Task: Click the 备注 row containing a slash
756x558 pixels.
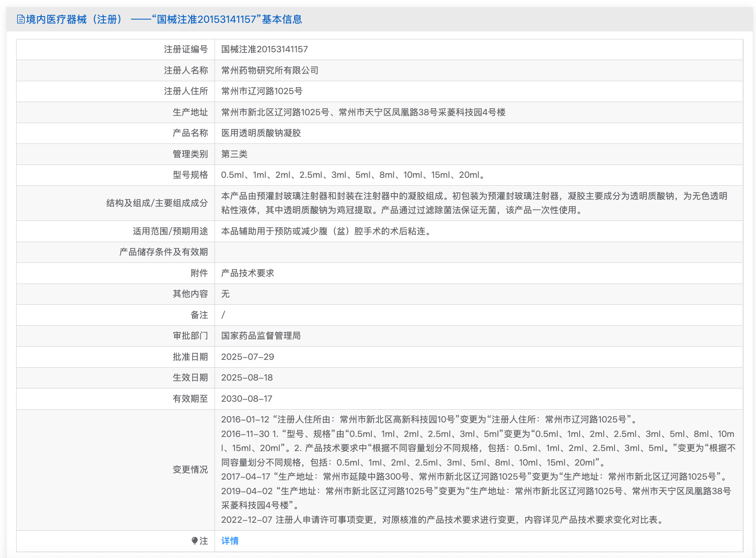Action: [x=223, y=315]
